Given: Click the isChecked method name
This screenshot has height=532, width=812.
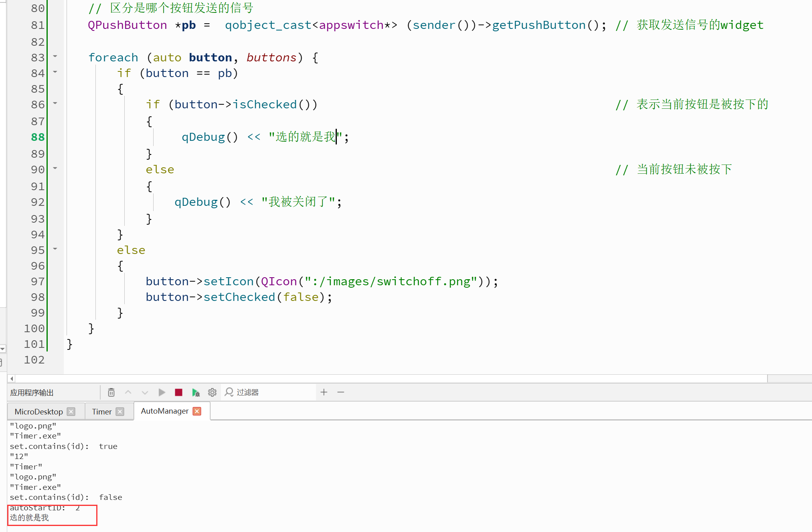Looking at the screenshot, I should click(265, 105).
